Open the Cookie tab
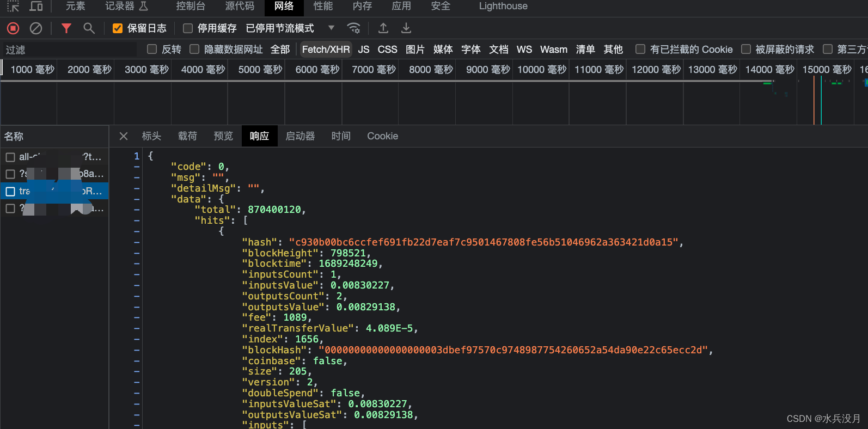The height and width of the screenshot is (429, 868). coord(382,136)
